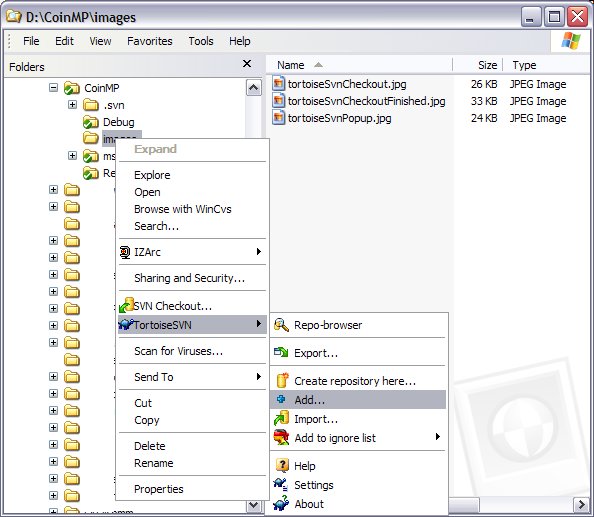Viewport: 594px width, 517px height.
Task: Close the Folders pane
Action: click(x=247, y=63)
